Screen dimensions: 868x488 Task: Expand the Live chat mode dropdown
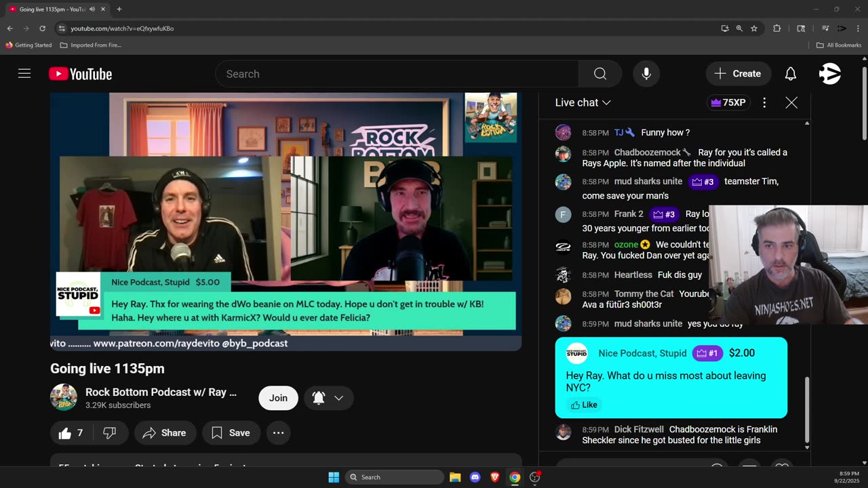click(x=583, y=102)
